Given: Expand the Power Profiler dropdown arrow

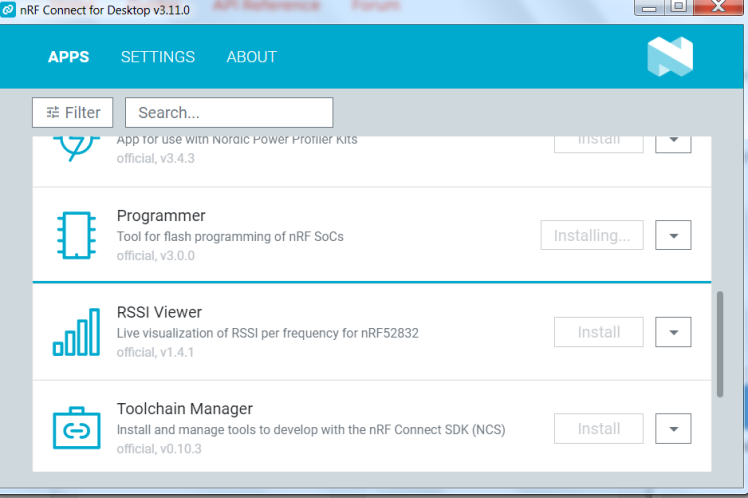Looking at the screenshot, I should click(673, 141).
